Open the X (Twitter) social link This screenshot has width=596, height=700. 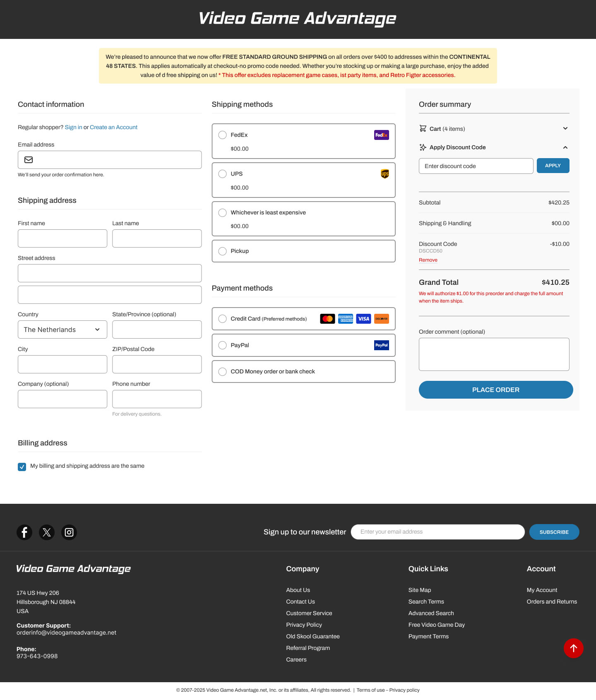tap(47, 532)
